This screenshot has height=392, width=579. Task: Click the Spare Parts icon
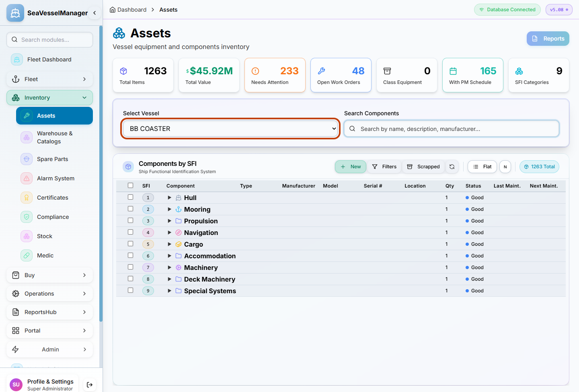click(x=27, y=159)
